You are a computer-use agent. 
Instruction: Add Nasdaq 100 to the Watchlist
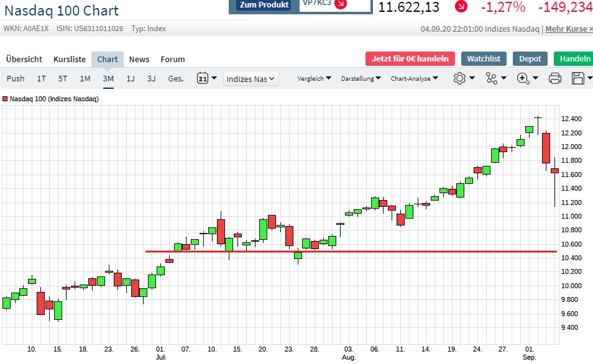[x=484, y=58]
